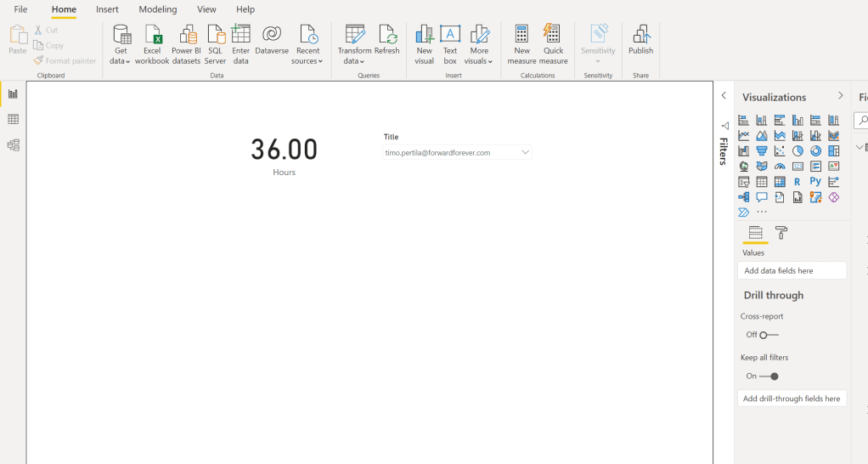Toggle the Cross-report switch on

(769, 335)
